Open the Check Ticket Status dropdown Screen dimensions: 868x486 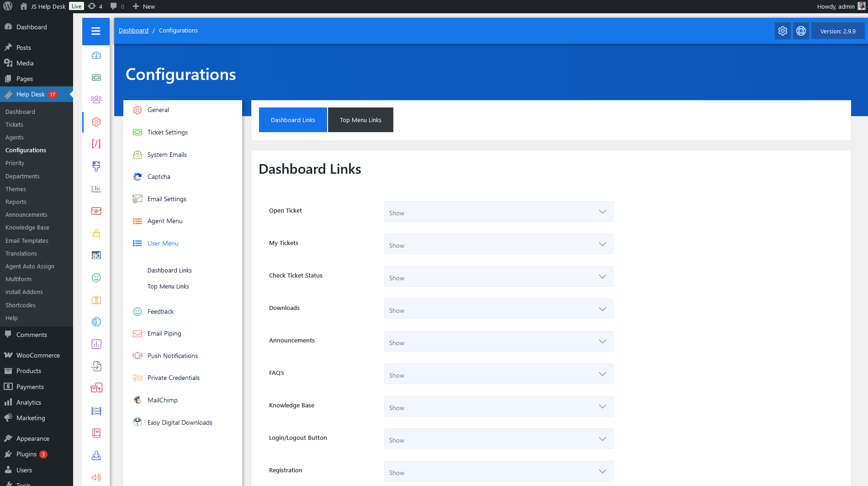click(498, 277)
